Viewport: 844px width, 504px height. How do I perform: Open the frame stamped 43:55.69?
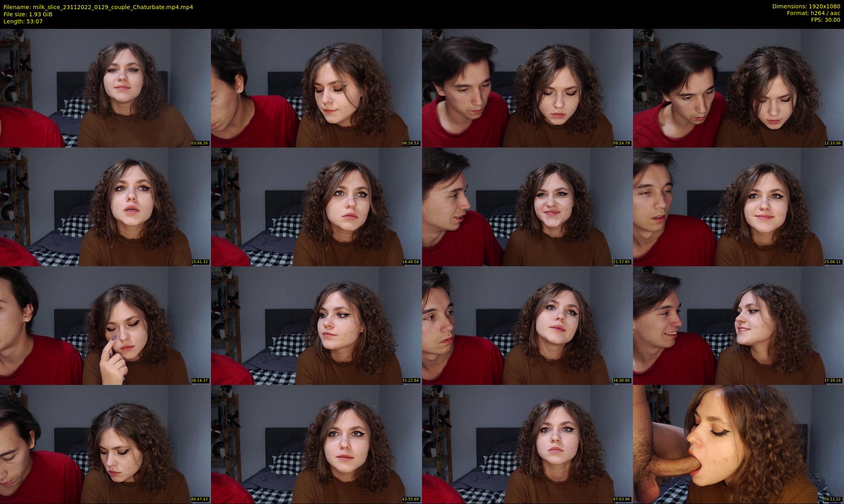(x=316, y=444)
